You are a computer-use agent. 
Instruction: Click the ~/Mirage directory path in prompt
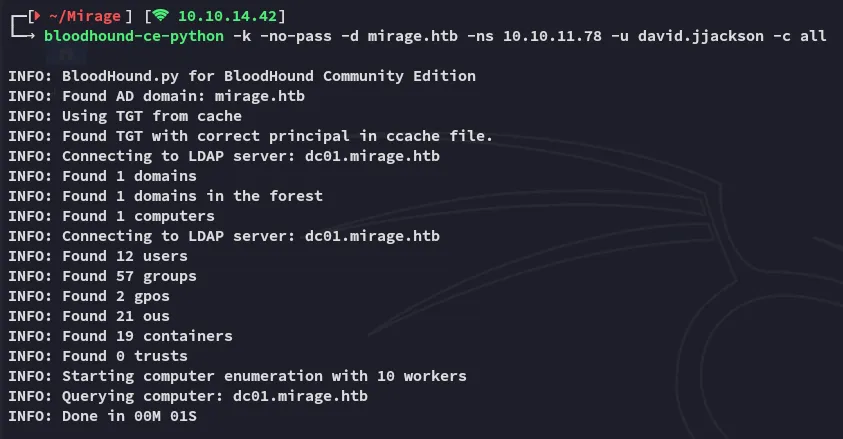pos(84,16)
